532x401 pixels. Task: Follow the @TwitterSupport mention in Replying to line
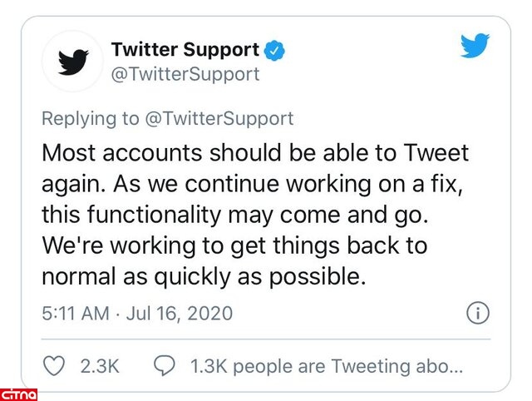tap(219, 118)
